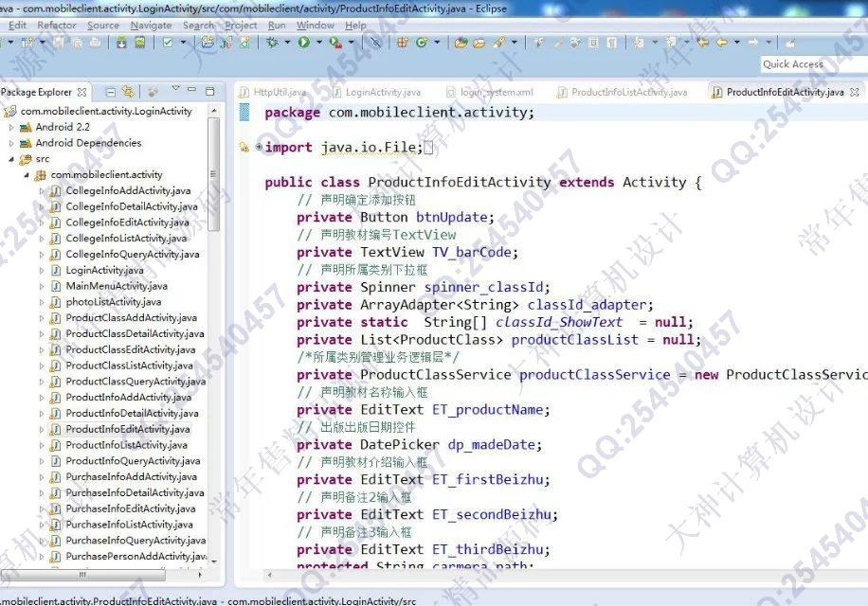Open the Package Explorer view menu

(175, 91)
